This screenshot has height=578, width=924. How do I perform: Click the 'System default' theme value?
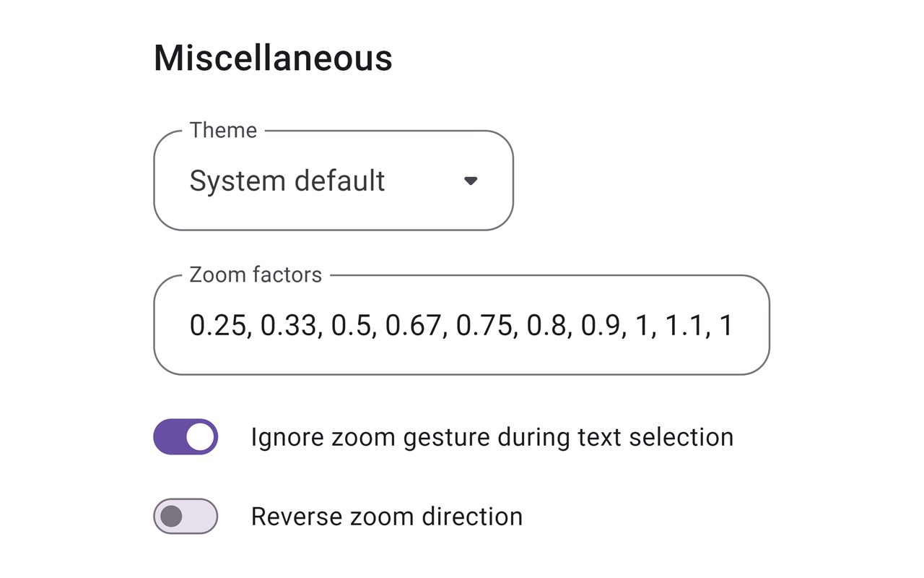tap(287, 181)
